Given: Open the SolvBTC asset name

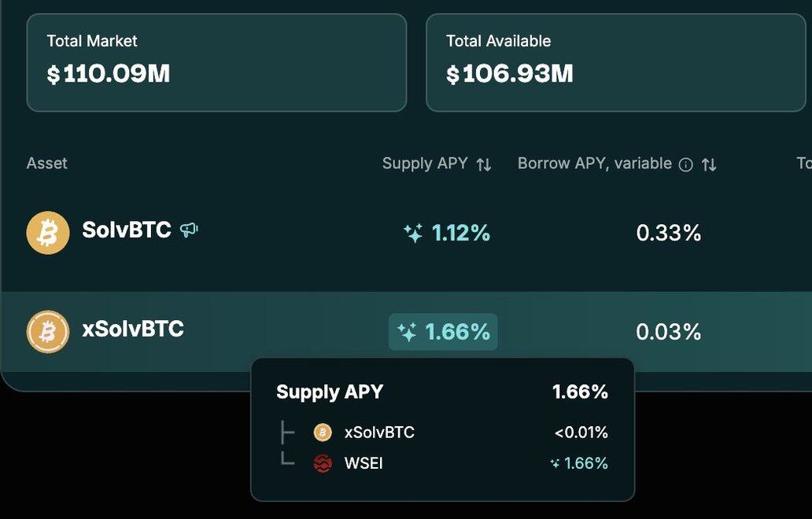Looking at the screenshot, I should click(127, 230).
